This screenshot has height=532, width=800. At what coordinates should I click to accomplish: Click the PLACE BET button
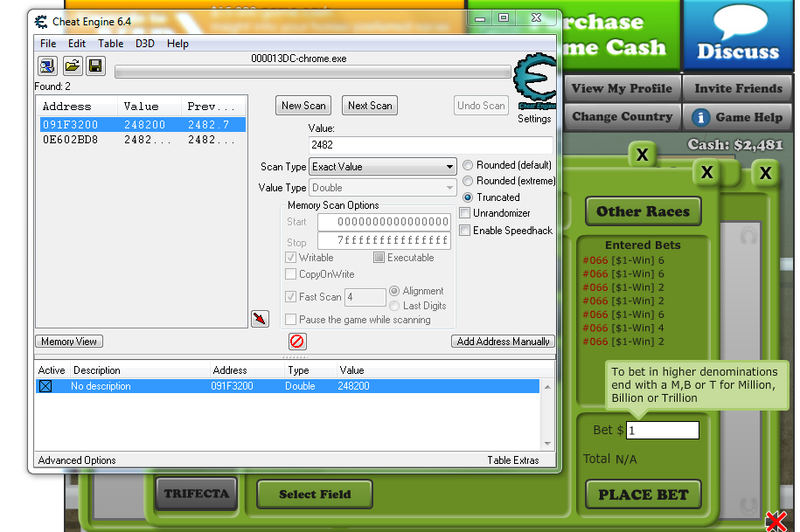pos(643,494)
